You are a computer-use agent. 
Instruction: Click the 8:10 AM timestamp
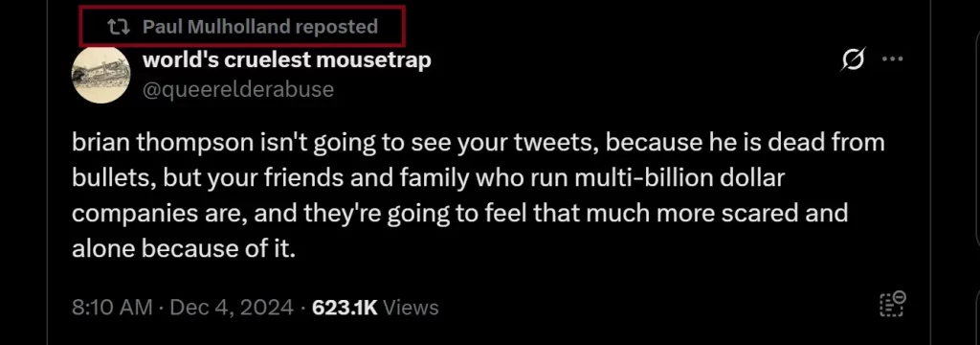pos(112,308)
